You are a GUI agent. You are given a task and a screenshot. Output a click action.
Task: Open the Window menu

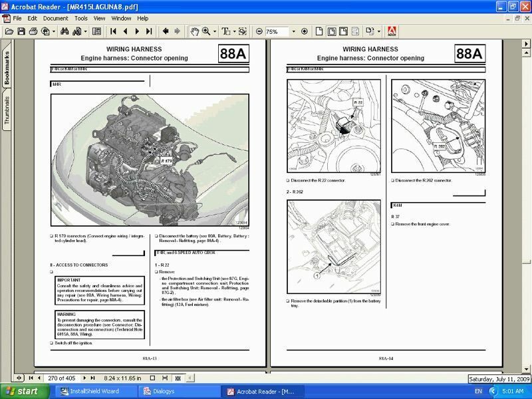(121, 19)
